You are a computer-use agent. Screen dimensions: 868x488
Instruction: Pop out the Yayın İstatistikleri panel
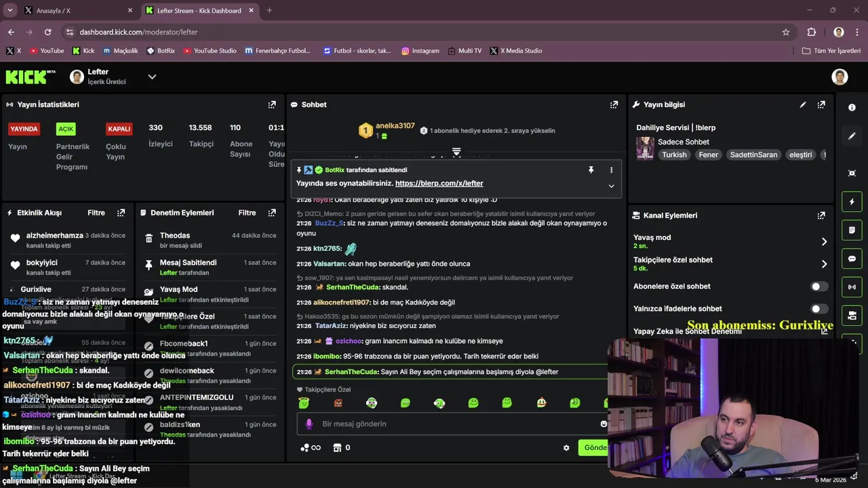(x=272, y=104)
